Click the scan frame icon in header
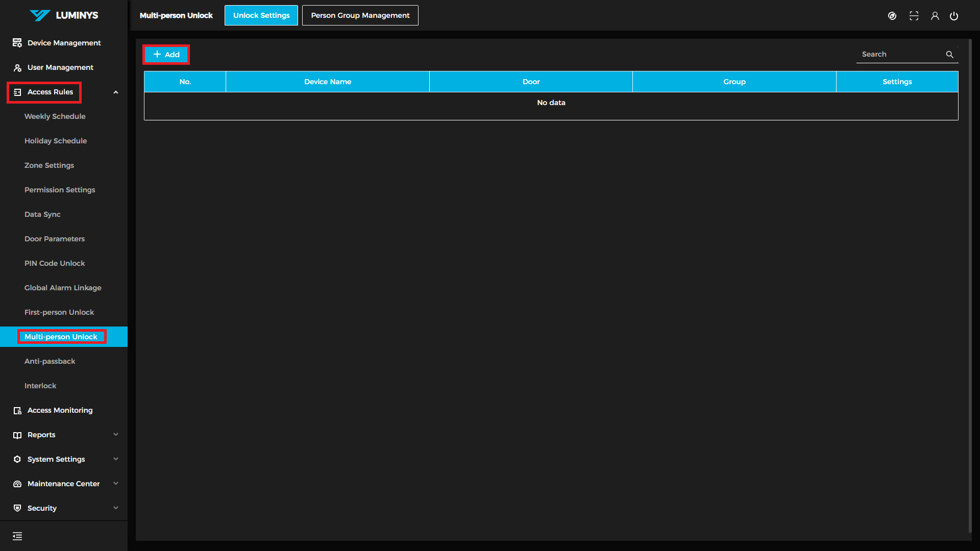 914,16
